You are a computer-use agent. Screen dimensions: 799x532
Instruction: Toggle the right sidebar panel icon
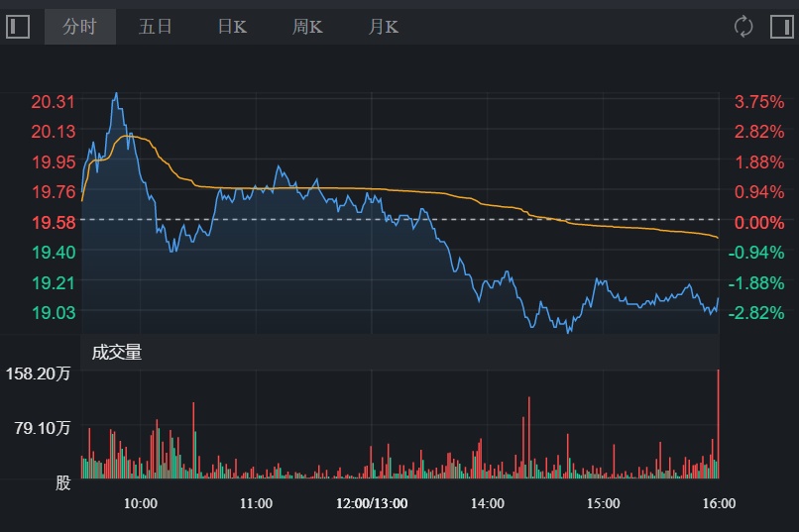pyautogui.click(x=781, y=27)
